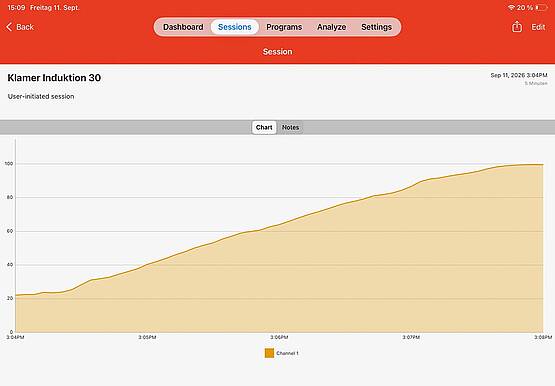Tap the share icon in the header

coord(517,27)
